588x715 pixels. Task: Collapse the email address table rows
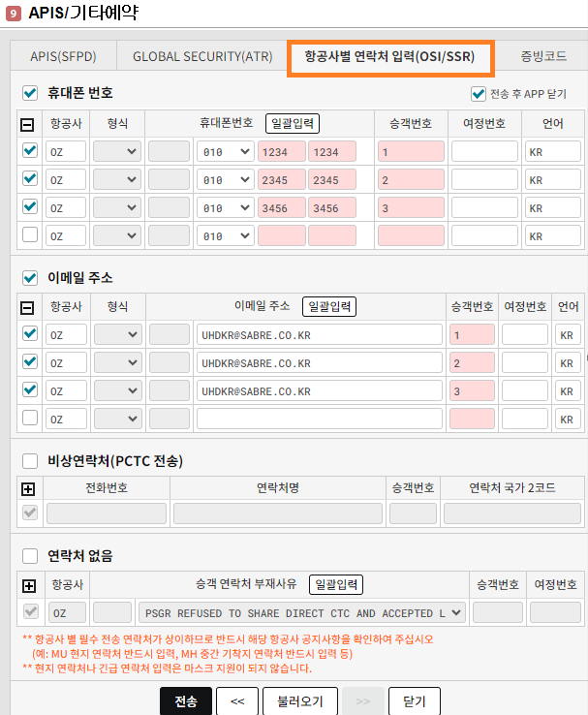click(x=29, y=307)
